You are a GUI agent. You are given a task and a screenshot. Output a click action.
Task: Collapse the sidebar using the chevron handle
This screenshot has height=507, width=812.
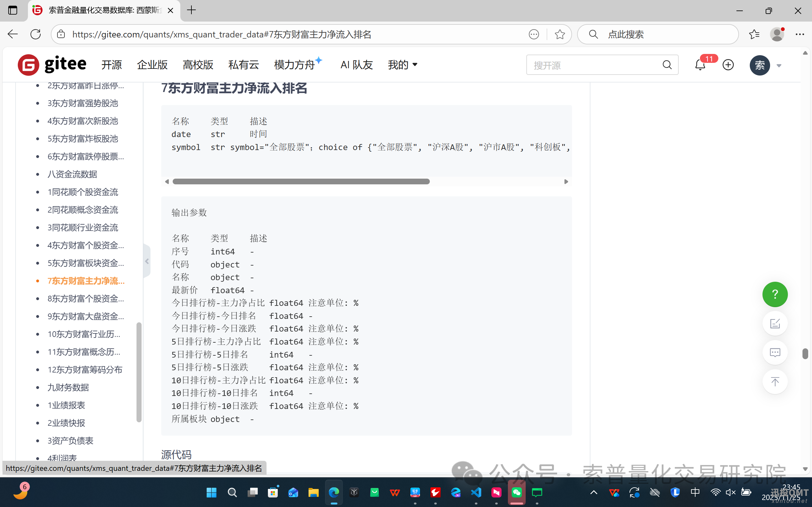pos(147,261)
